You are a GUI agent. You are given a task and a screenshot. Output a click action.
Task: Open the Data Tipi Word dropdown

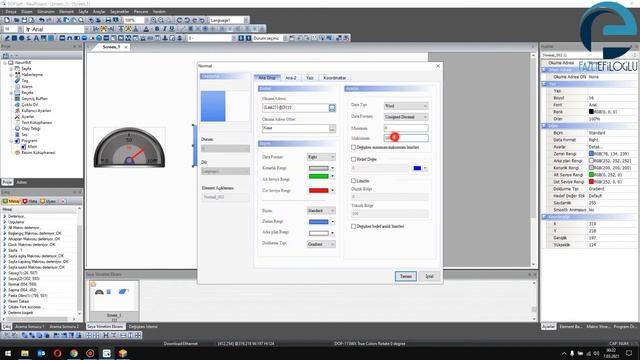406,106
